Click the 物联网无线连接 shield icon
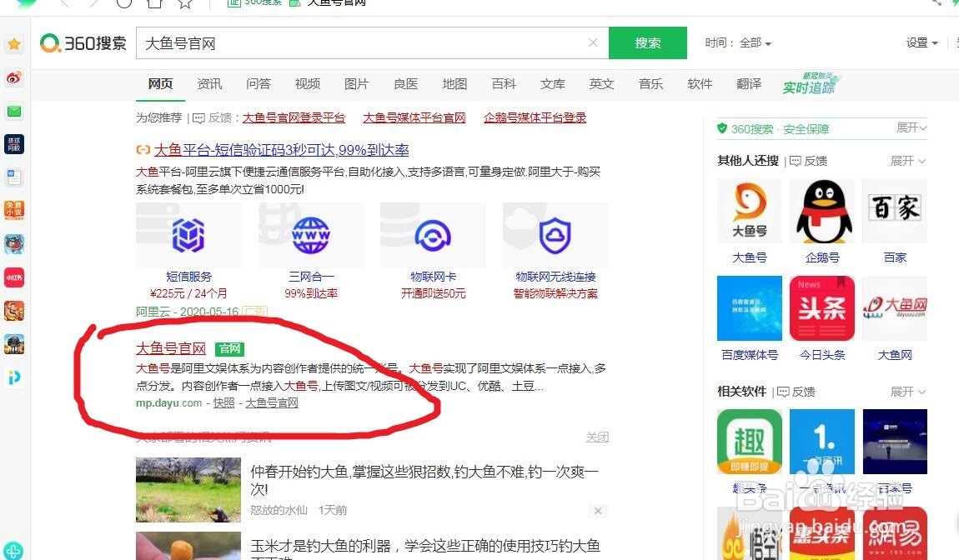959x560 pixels. [555, 235]
